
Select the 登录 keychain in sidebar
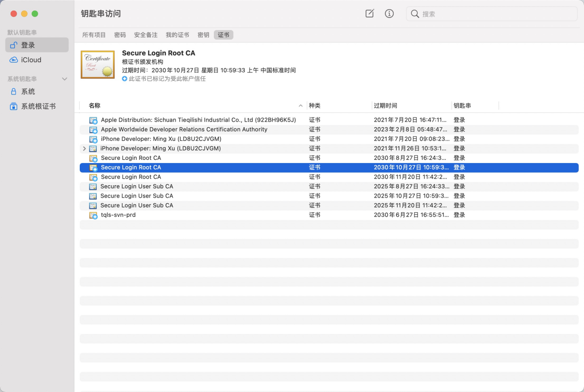pyautogui.click(x=37, y=45)
